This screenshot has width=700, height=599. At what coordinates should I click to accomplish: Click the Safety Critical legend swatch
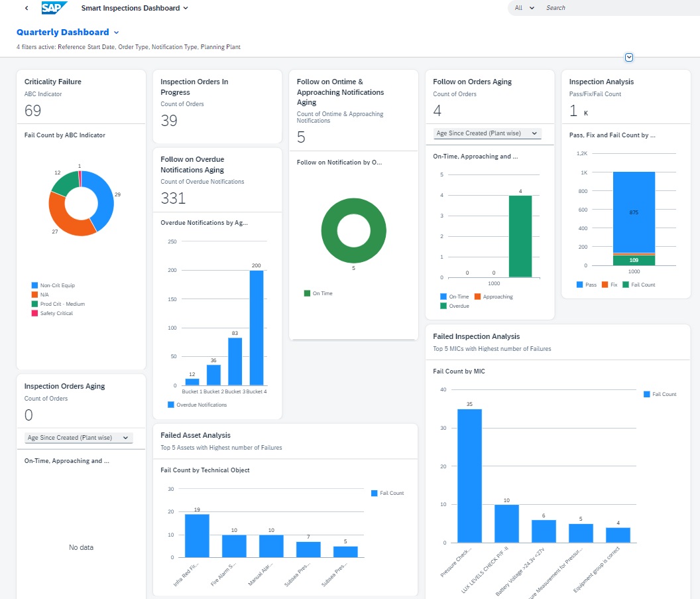click(x=34, y=313)
